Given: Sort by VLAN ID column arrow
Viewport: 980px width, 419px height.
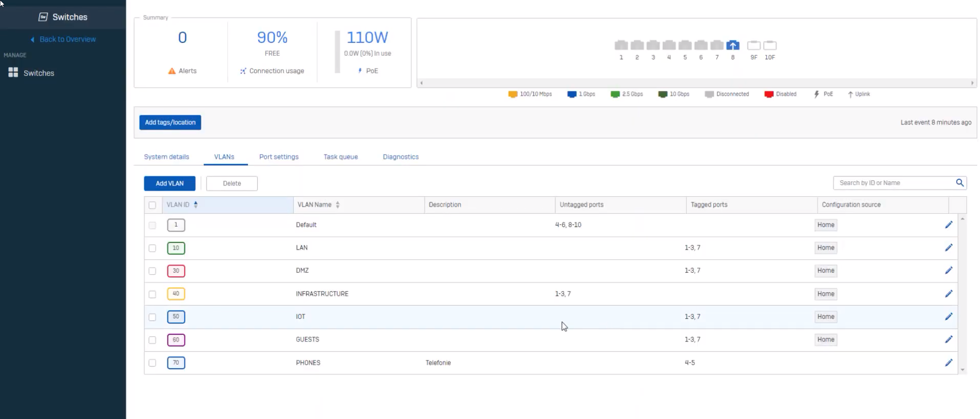Looking at the screenshot, I should [196, 205].
